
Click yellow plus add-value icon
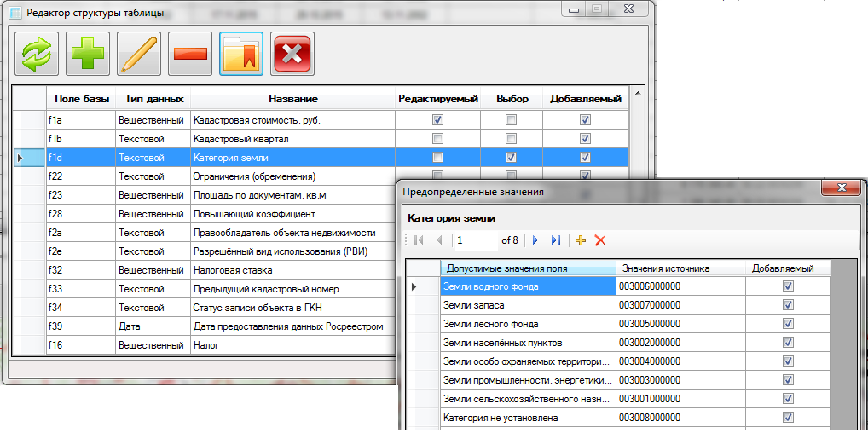click(x=581, y=240)
